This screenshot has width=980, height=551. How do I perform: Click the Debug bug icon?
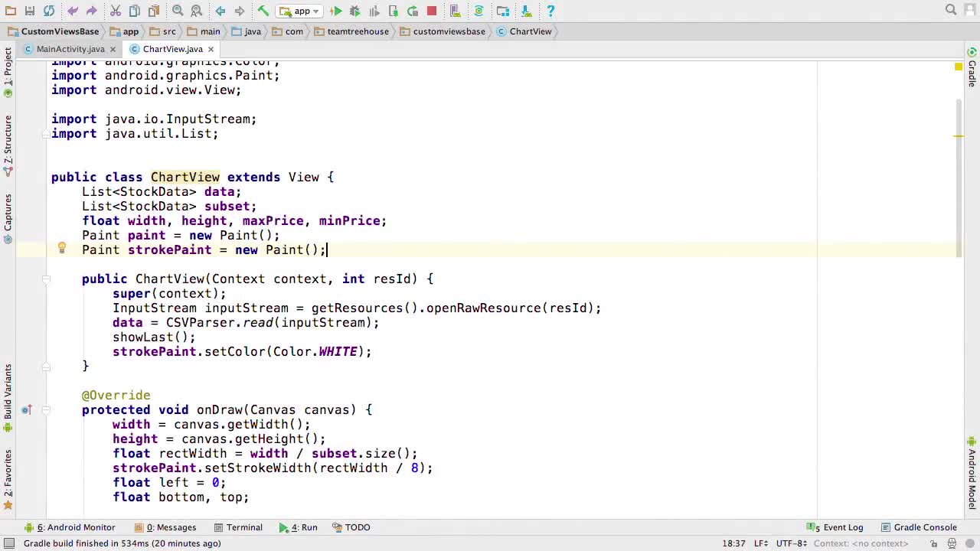[355, 11]
